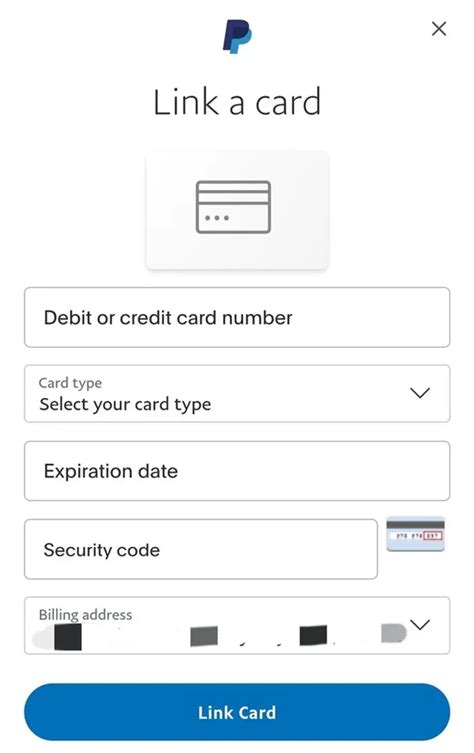Click the redacted billing address text
The height and width of the screenshot is (753, 474).
click(x=219, y=636)
